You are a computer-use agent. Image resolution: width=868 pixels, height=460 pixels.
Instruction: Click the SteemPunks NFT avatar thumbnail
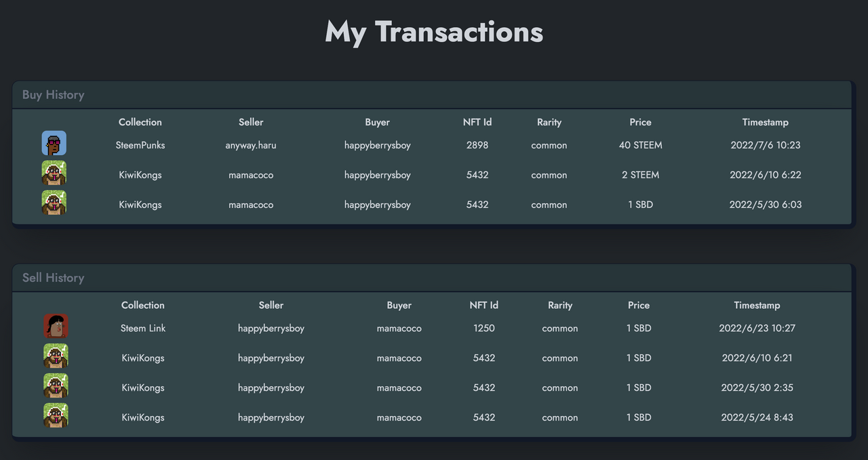pyautogui.click(x=54, y=144)
